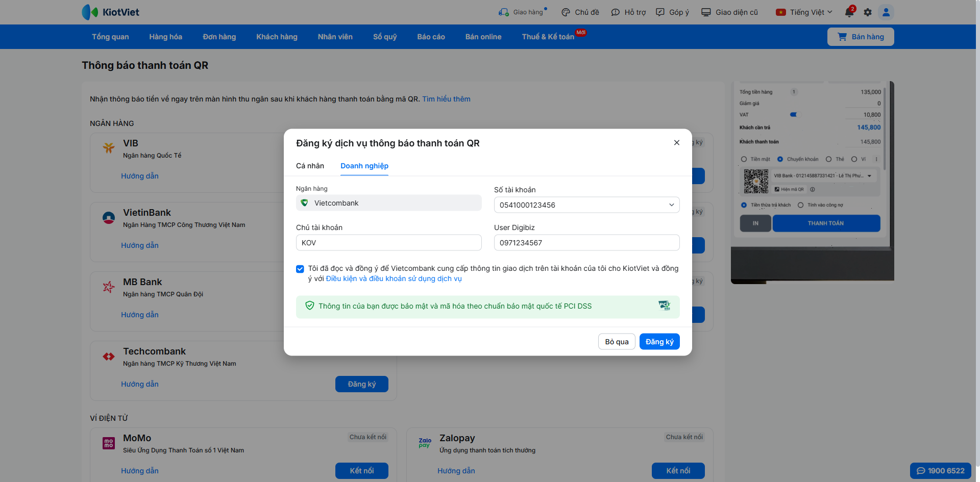980x482 pixels.
Task: Uncheck the Vietcombank consent checkbox
Action: pyautogui.click(x=300, y=269)
